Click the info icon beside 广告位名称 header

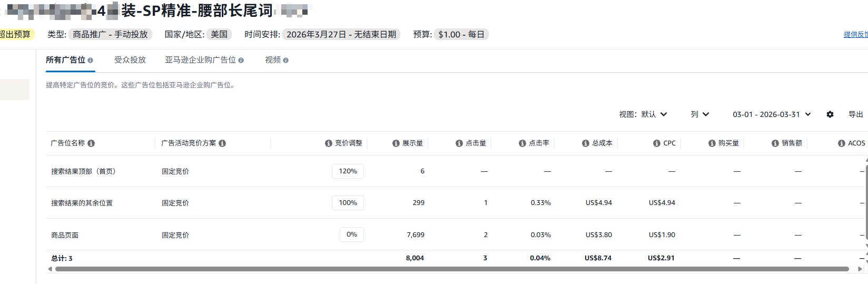(91, 143)
